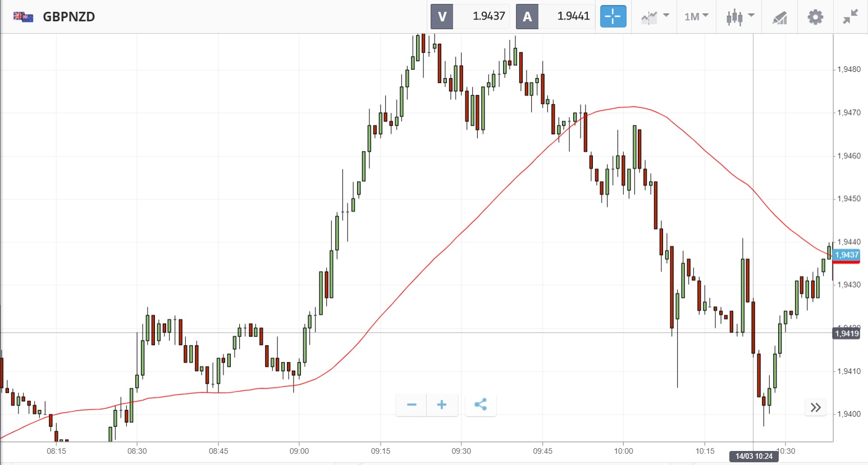Open the compare instruments dropdown

655,16
